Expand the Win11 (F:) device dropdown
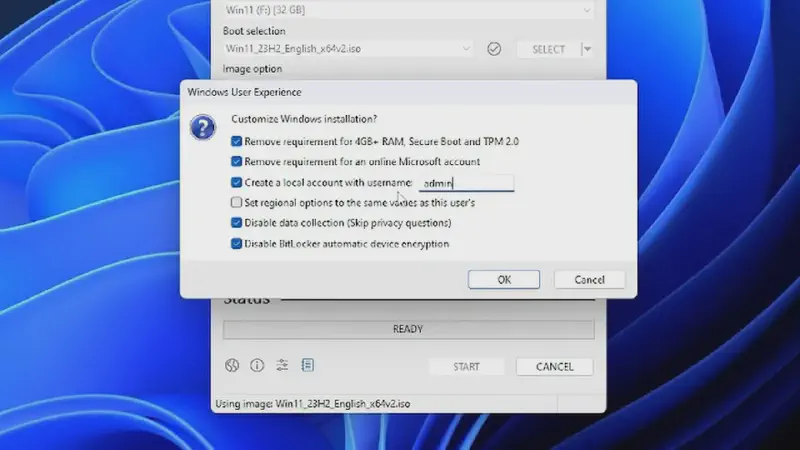Viewport: 800px width, 450px height. pyautogui.click(x=584, y=10)
